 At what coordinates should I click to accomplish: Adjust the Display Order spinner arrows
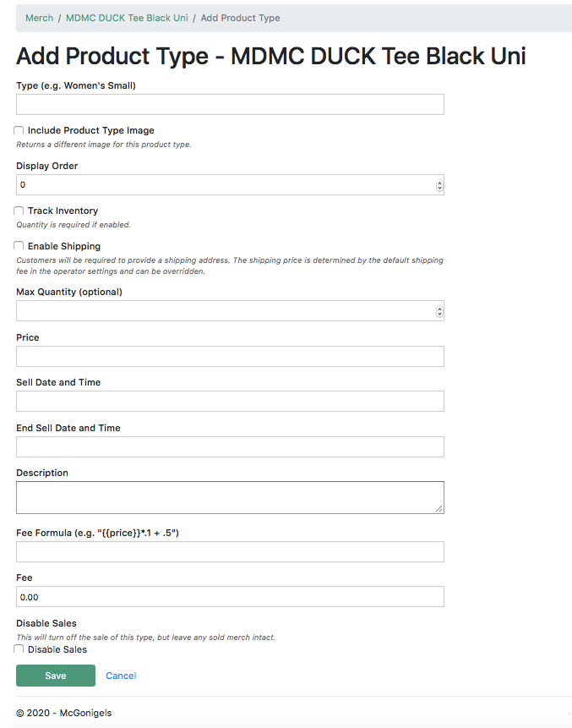[x=439, y=185]
